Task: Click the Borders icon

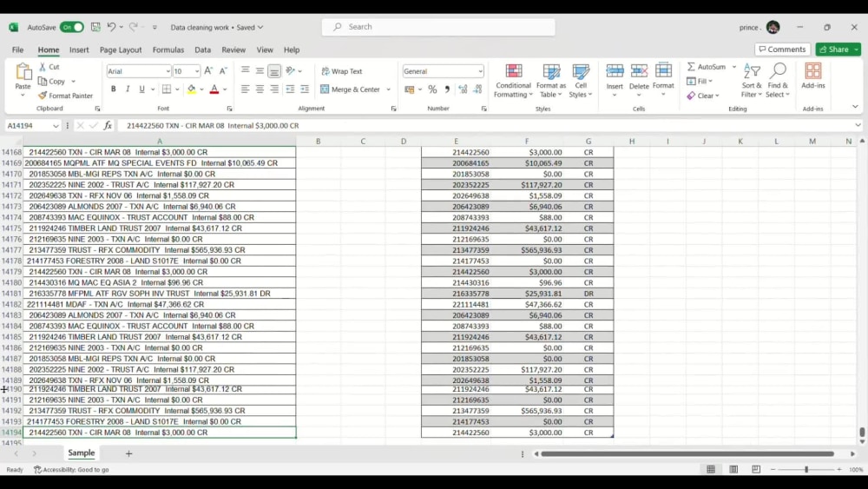Action: click(167, 89)
